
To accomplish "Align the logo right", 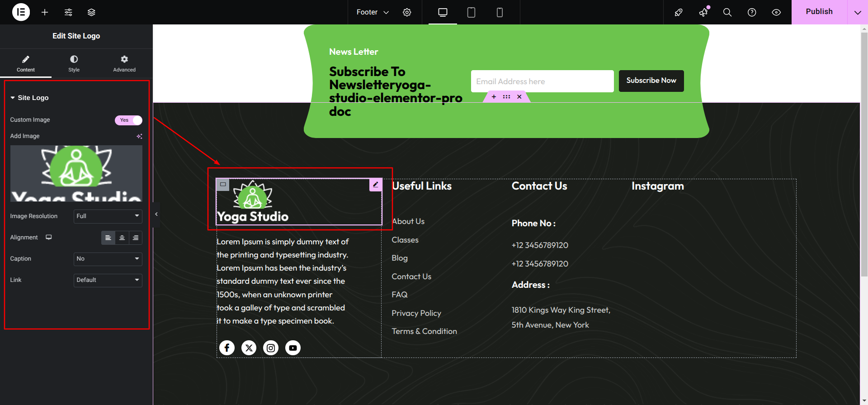I will click(136, 238).
